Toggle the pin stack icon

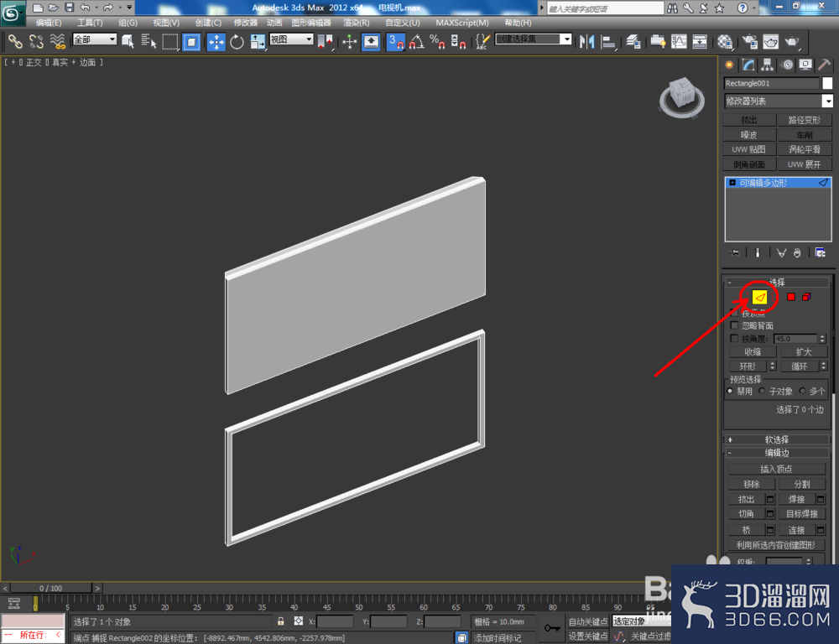[x=734, y=252]
